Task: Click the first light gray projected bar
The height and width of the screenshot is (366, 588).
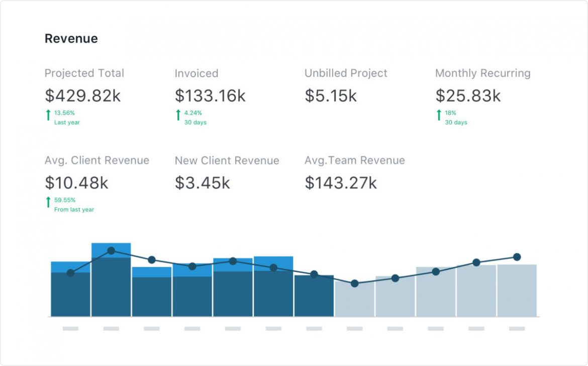Action: 354,302
